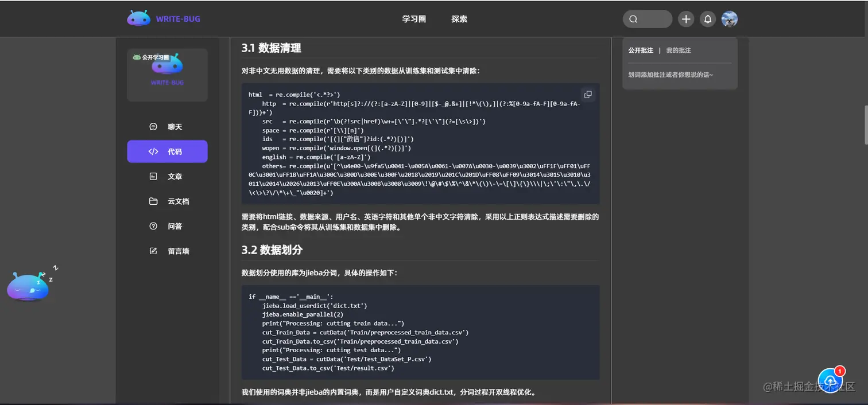Click the 3.2 数据划分 heading
This screenshot has height=405, width=868.
(x=272, y=250)
